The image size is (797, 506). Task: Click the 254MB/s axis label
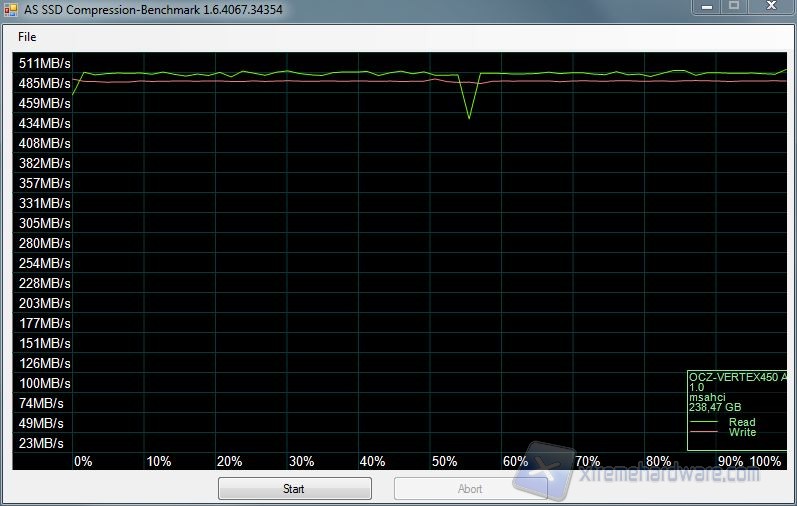point(44,263)
